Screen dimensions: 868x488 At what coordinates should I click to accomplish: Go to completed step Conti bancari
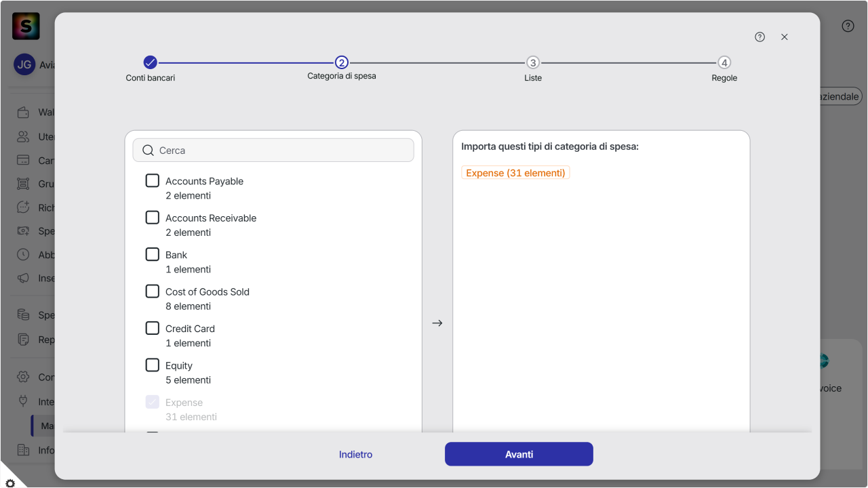coord(151,62)
